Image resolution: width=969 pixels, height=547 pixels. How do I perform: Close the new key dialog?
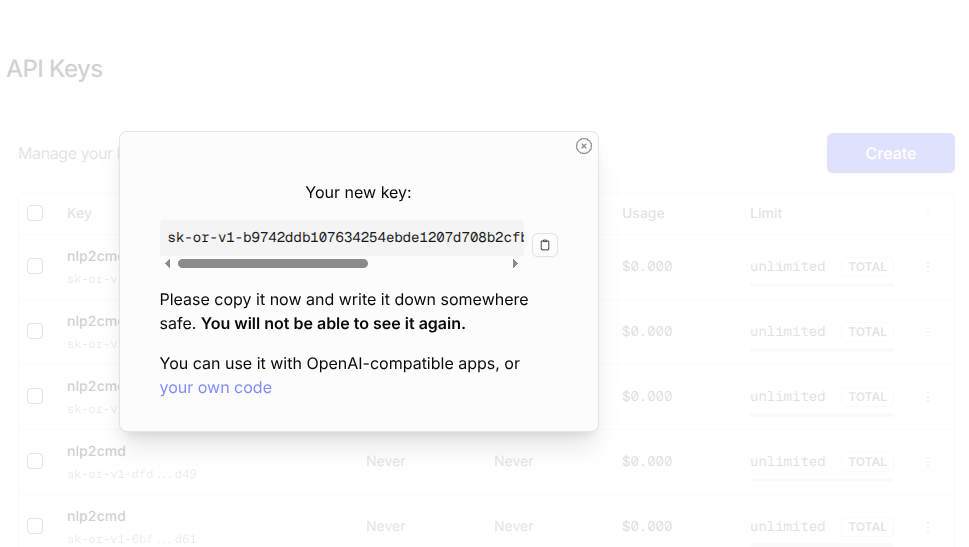coord(584,146)
